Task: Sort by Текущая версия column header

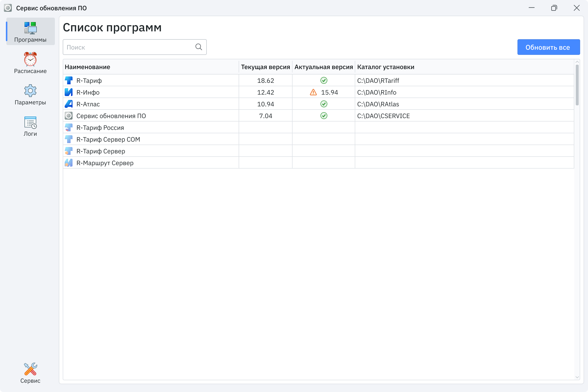Action: [266, 67]
